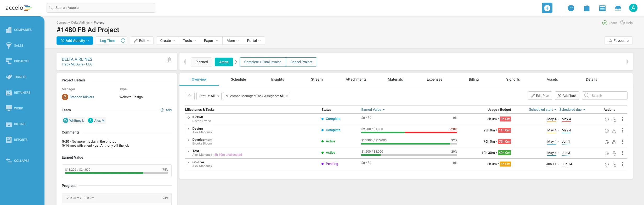Open the More menu
This screenshot has height=205, width=644.
233,41
